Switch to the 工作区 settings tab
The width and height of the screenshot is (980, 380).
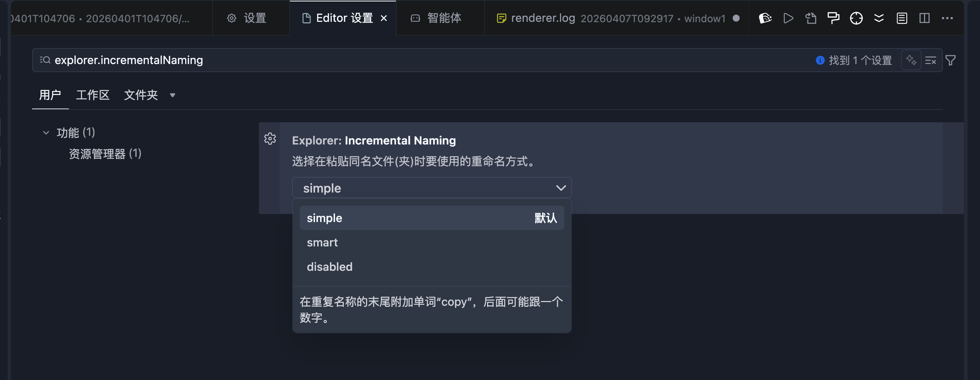tap(93, 95)
